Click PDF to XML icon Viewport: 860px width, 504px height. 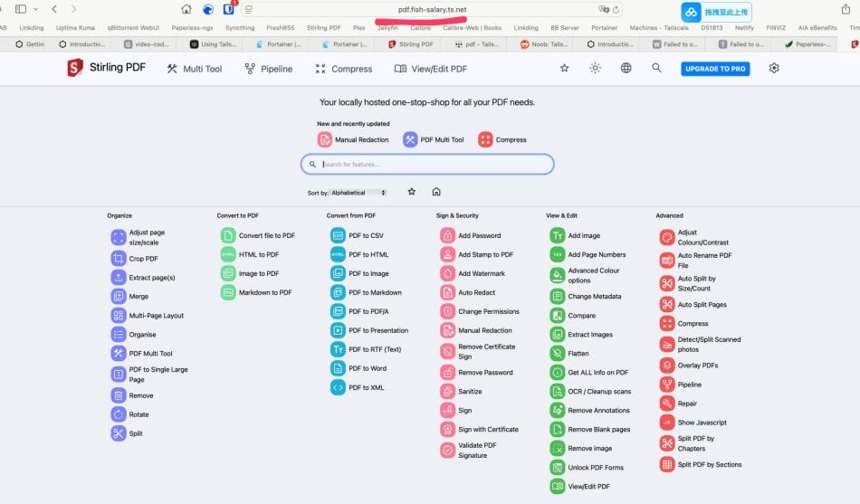338,387
